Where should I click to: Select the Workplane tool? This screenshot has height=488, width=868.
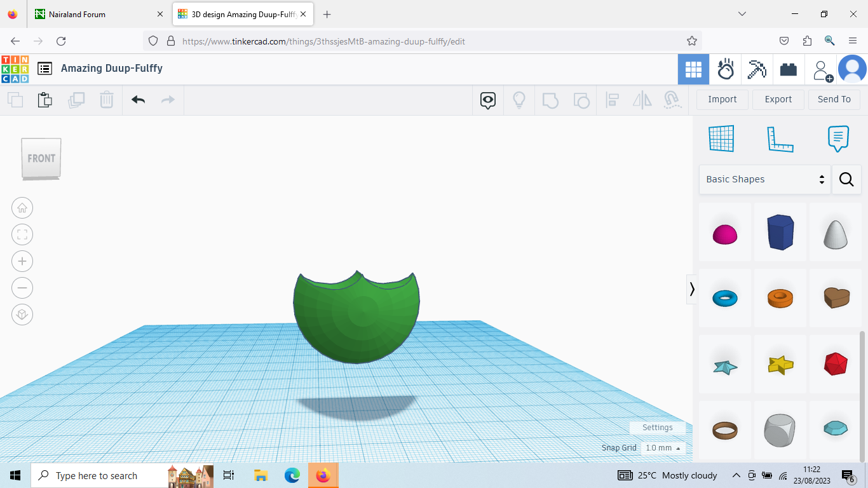pyautogui.click(x=721, y=139)
